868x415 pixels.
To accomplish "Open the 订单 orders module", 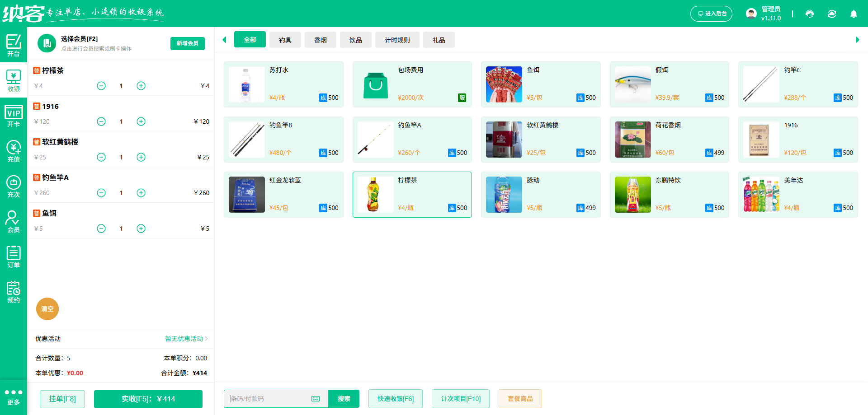I will pos(14,256).
